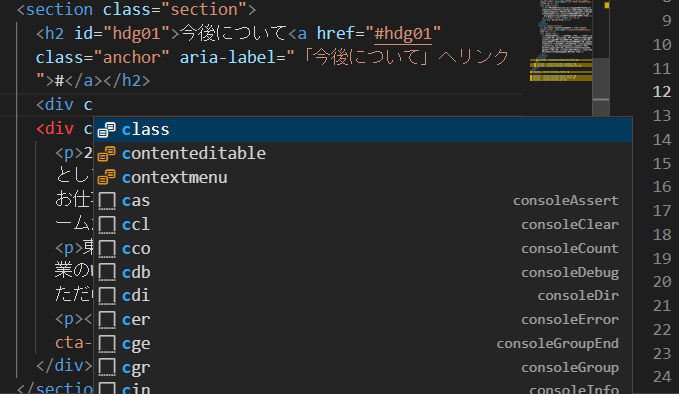
Task: Open the #hdg01 href link
Action: coord(403,34)
